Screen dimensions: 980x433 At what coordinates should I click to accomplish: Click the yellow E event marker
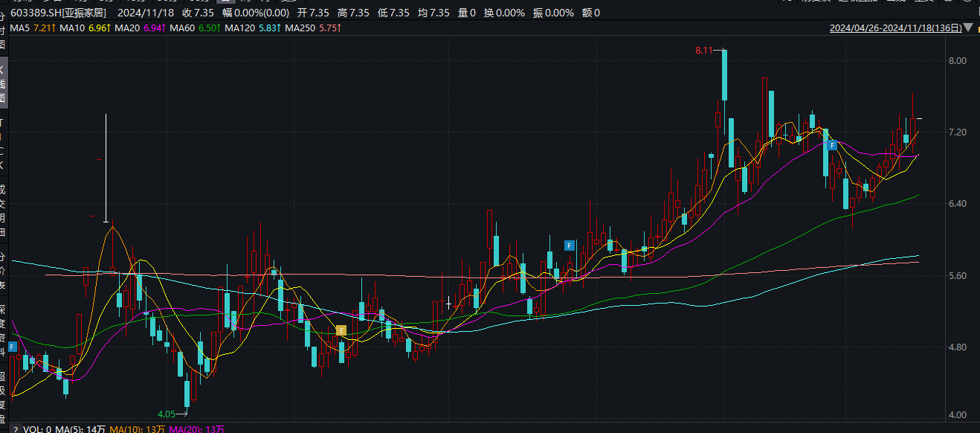tap(341, 330)
